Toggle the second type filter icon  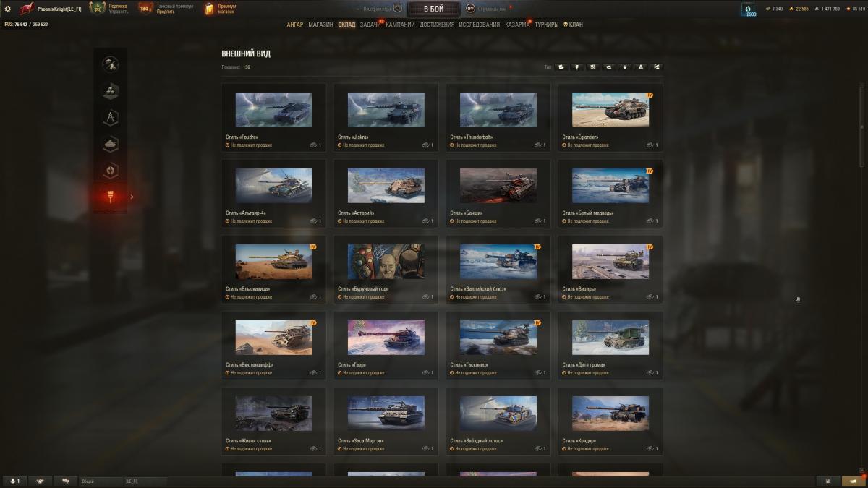click(577, 67)
